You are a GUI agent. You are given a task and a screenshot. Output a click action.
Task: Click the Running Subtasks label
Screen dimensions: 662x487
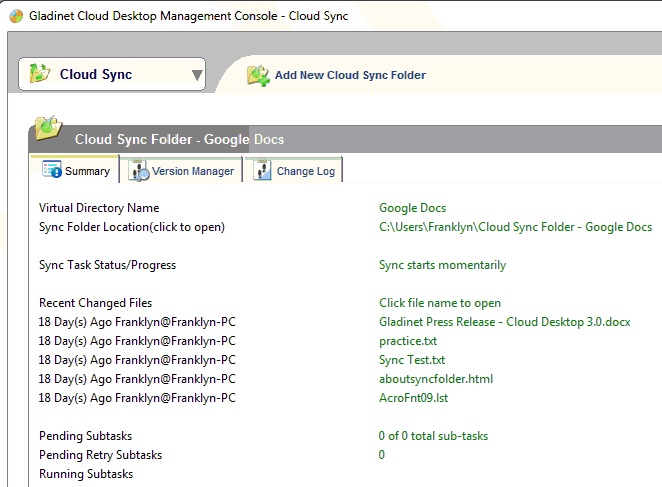86,474
